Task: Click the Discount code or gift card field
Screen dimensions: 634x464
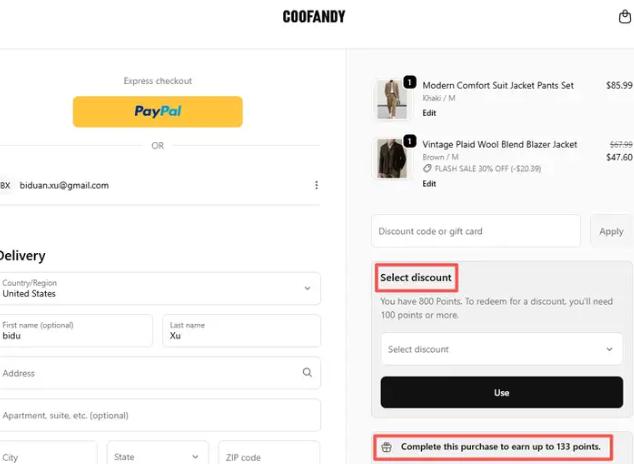Action: tap(475, 231)
